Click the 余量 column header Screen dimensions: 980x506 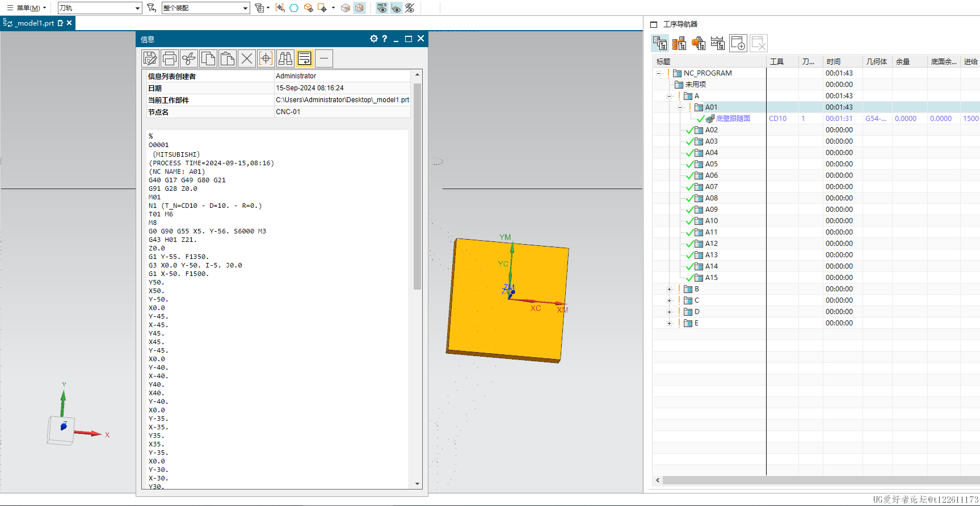910,61
